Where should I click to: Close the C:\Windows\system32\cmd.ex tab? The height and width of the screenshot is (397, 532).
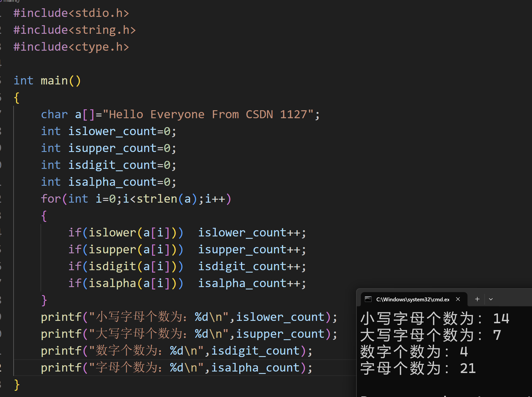tap(458, 299)
